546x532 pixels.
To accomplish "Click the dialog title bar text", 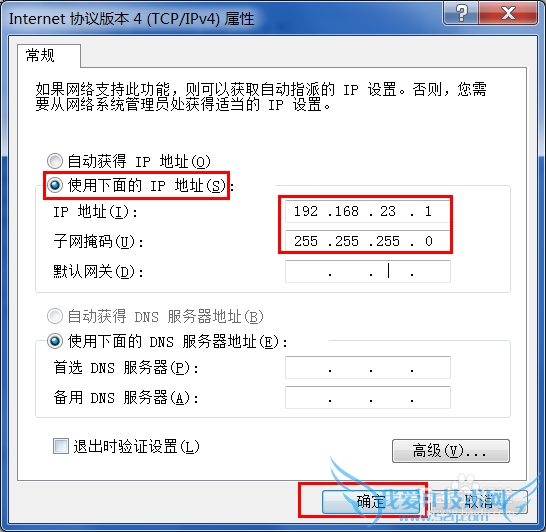I will pyautogui.click(x=131, y=19).
